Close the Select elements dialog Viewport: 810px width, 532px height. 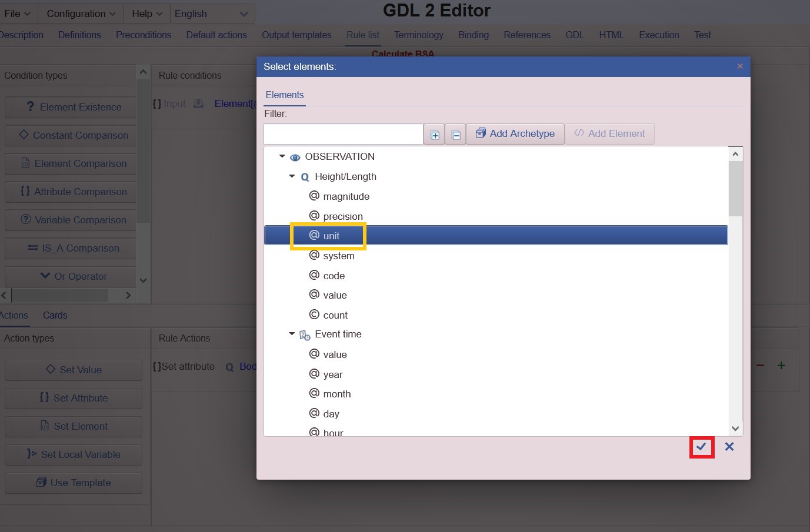(740, 66)
